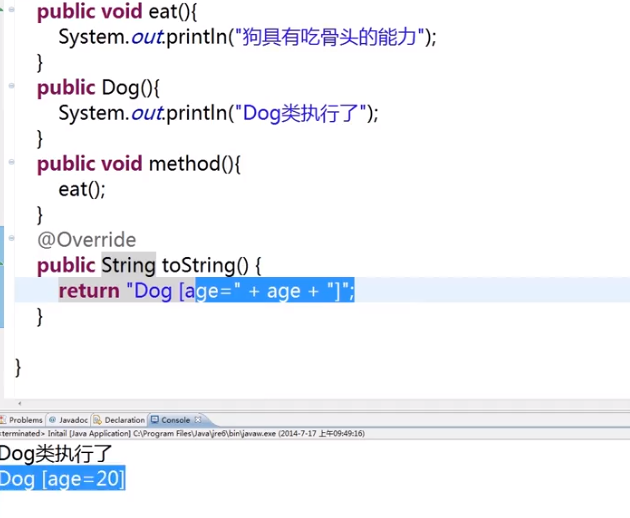Click the selected text "+ age +"

(x=283, y=291)
